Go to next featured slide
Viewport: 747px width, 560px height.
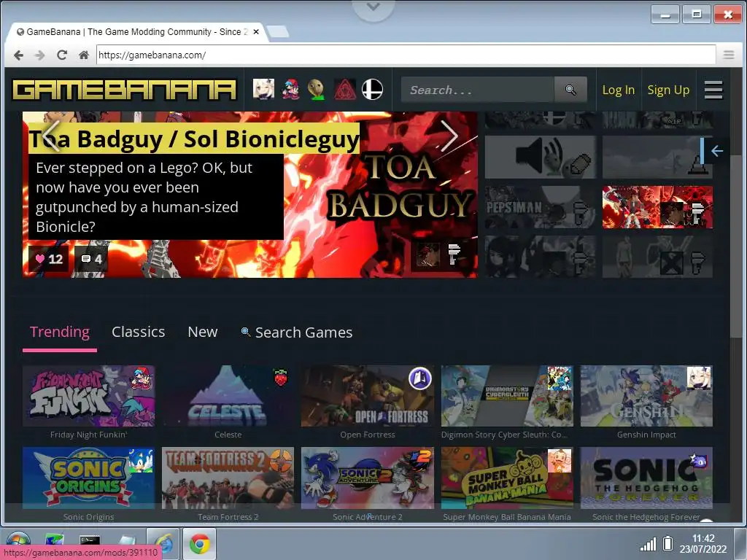click(x=449, y=136)
